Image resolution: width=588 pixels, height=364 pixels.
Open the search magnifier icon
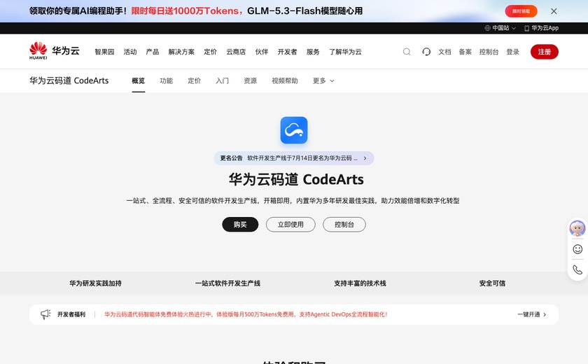pos(407,52)
